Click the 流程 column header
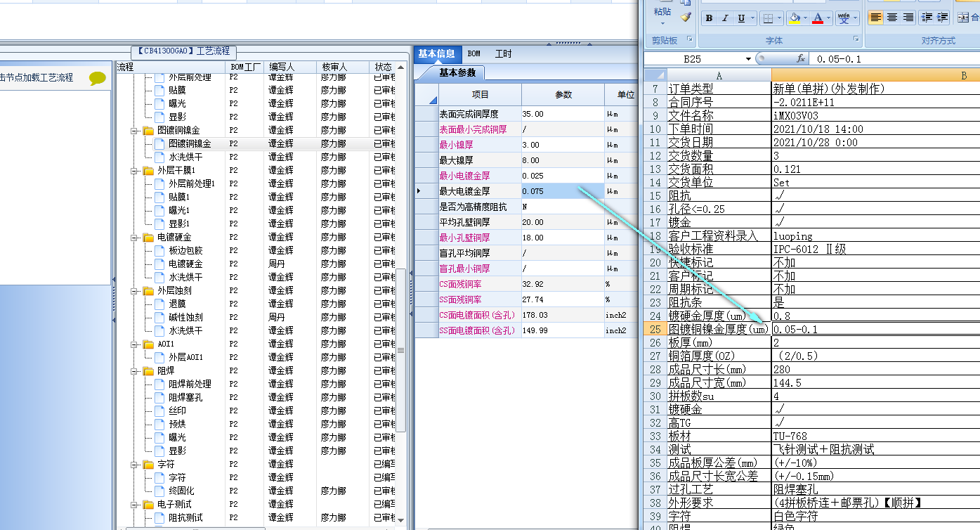Viewport: 980px width, 530px height. point(171,67)
